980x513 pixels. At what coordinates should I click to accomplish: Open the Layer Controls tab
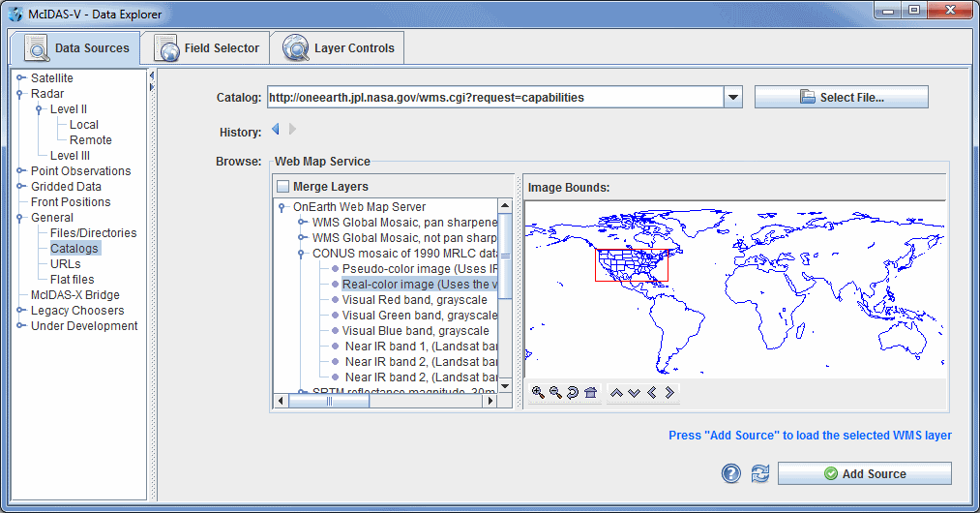(x=338, y=48)
